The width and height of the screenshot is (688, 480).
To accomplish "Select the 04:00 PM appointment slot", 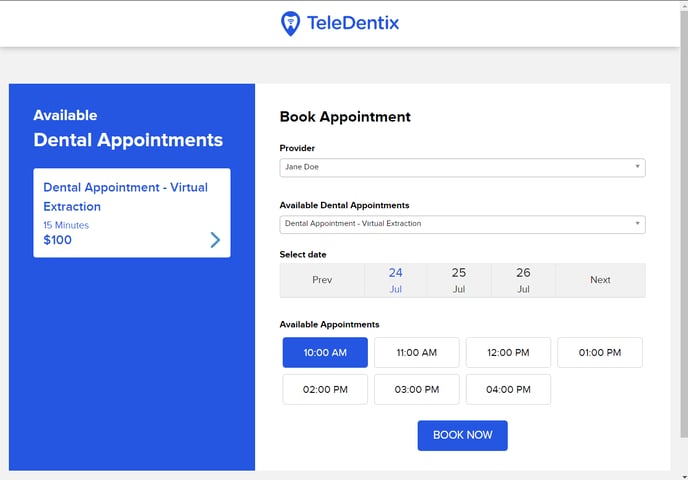I will pos(508,389).
